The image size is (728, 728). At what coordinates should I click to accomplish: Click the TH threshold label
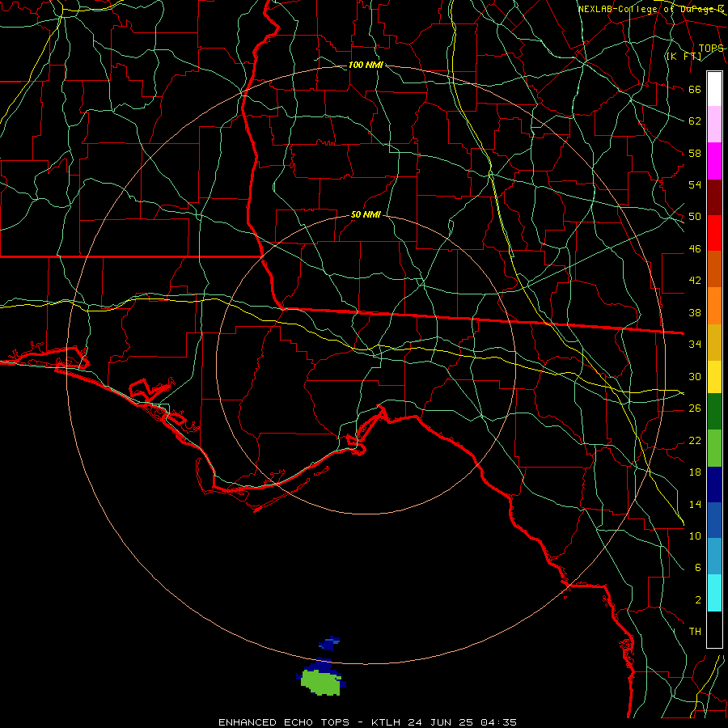(x=695, y=632)
